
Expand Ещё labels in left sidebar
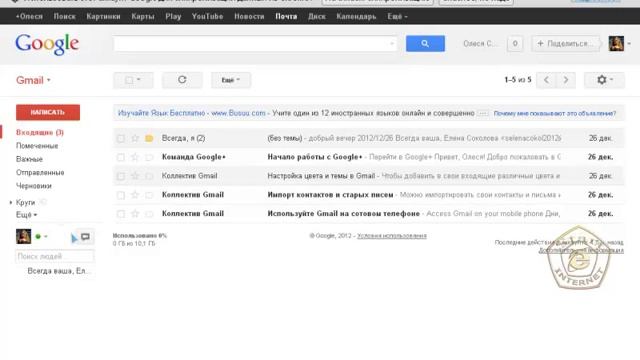point(27,215)
